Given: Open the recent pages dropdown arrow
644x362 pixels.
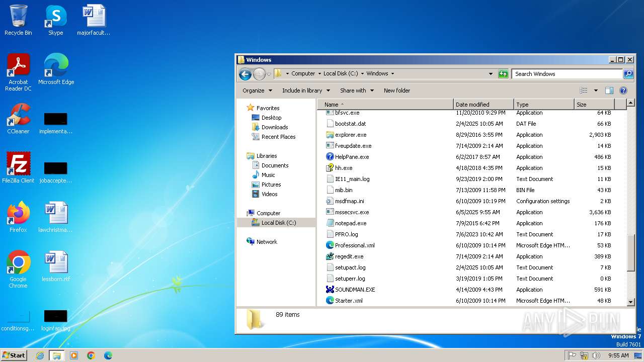Looking at the screenshot, I should point(269,74).
